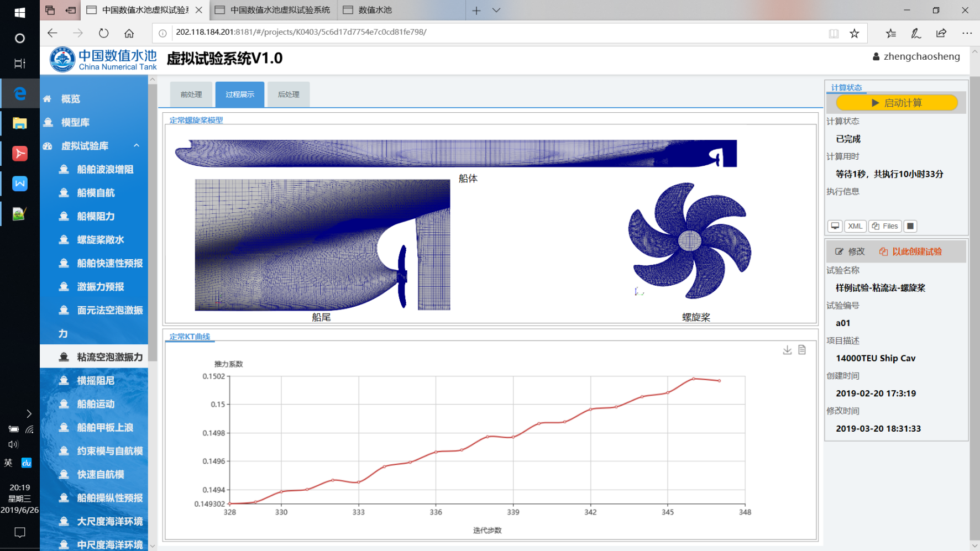The height and width of the screenshot is (551, 980).
Task: Collapse the 虚拟试验库 sidebar section
Action: pyautogui.click(x=137, y=145)
